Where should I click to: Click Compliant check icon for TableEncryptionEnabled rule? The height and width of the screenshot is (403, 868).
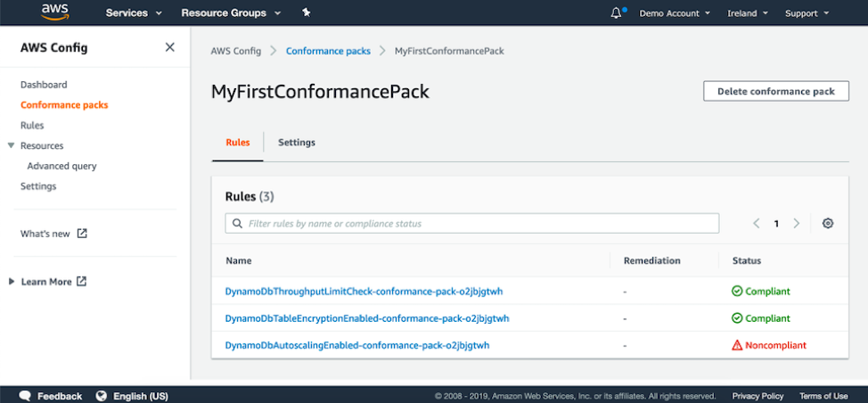(737, 318)
